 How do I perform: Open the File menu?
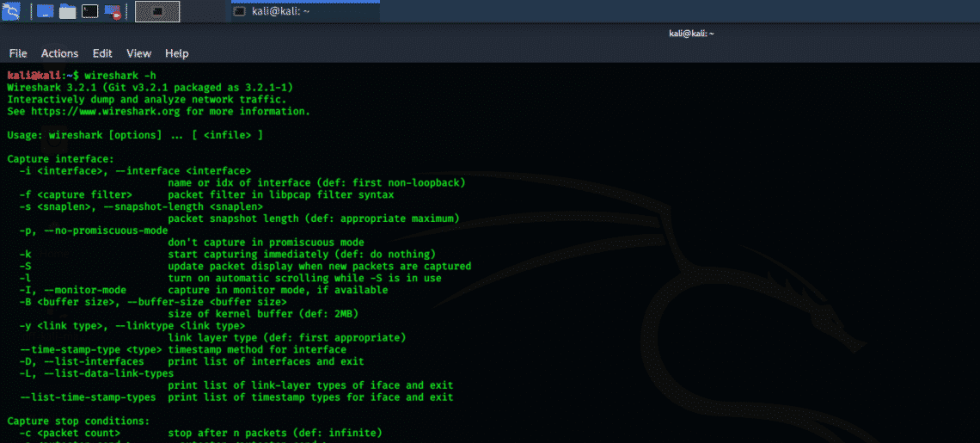click(x=18, y=53)
